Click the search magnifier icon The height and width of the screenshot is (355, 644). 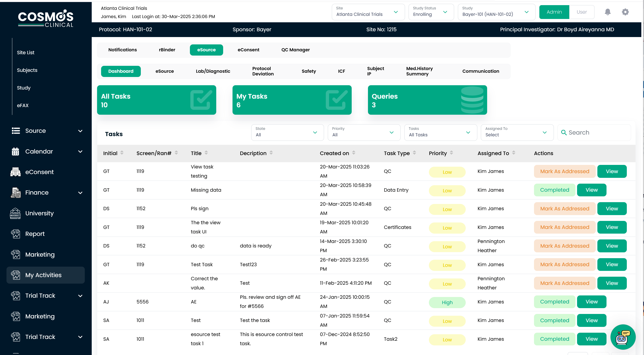(564, 133)
